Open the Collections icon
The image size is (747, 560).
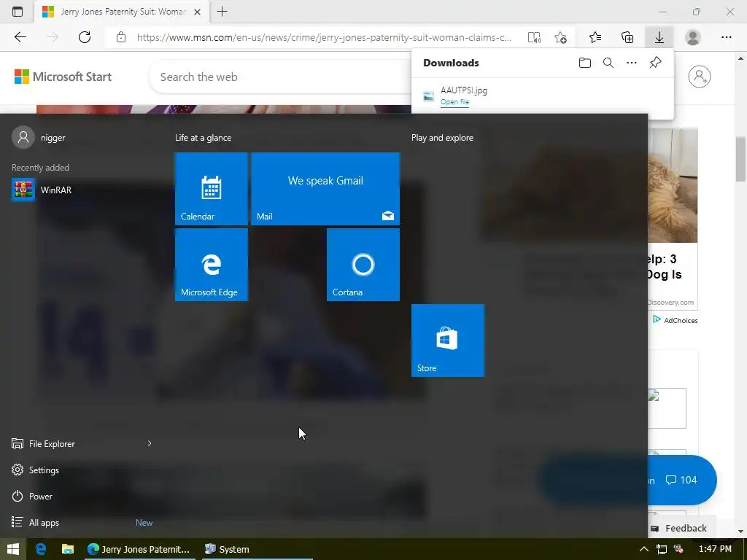point(627,37)
